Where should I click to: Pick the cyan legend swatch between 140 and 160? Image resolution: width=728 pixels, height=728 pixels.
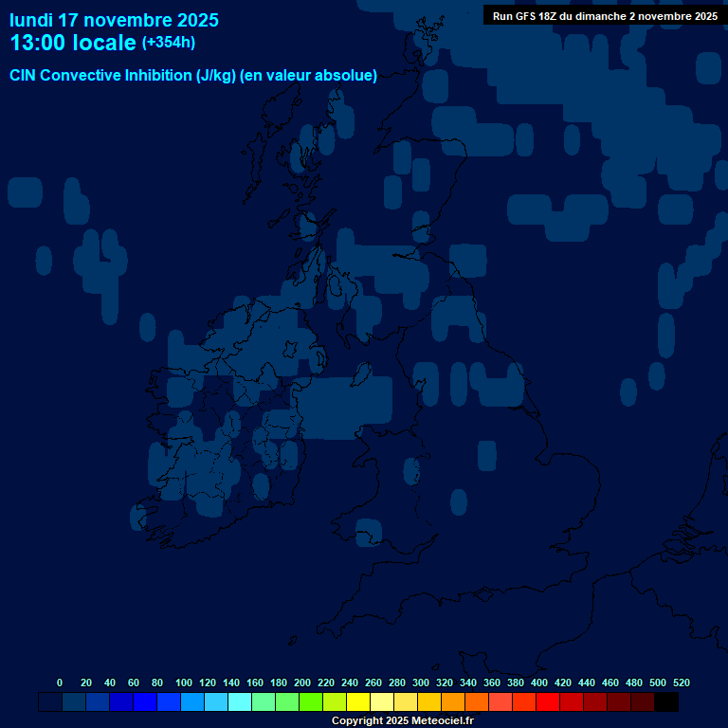pyautogui.click(x=240, y=702)
